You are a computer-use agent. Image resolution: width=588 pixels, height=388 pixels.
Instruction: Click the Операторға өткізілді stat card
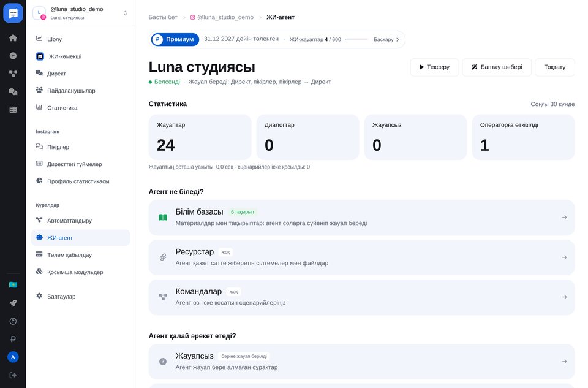[523, 137]
